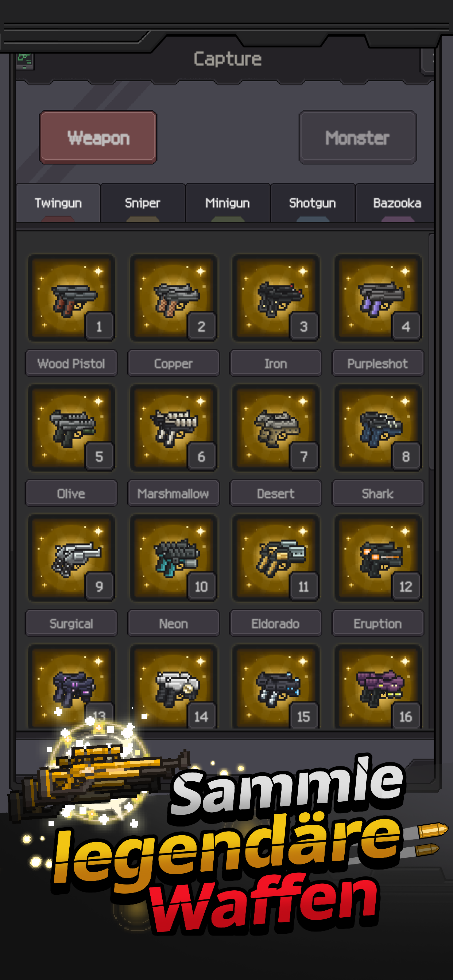The width and height of the screenshot is (453, 980).
Task: Pick the Purpleshot weapon icon
Action: (378, 298)
